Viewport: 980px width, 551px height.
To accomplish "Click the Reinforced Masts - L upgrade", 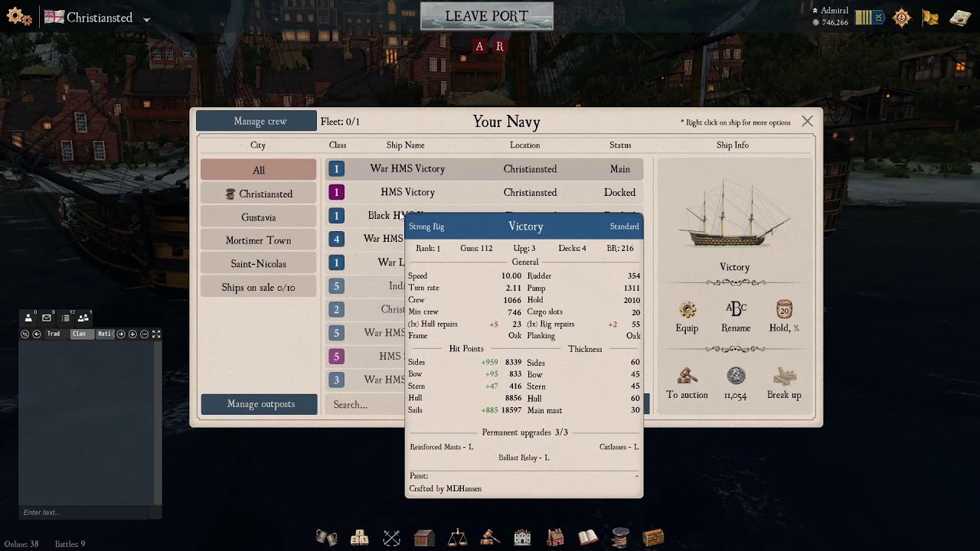I will point(442,447).
